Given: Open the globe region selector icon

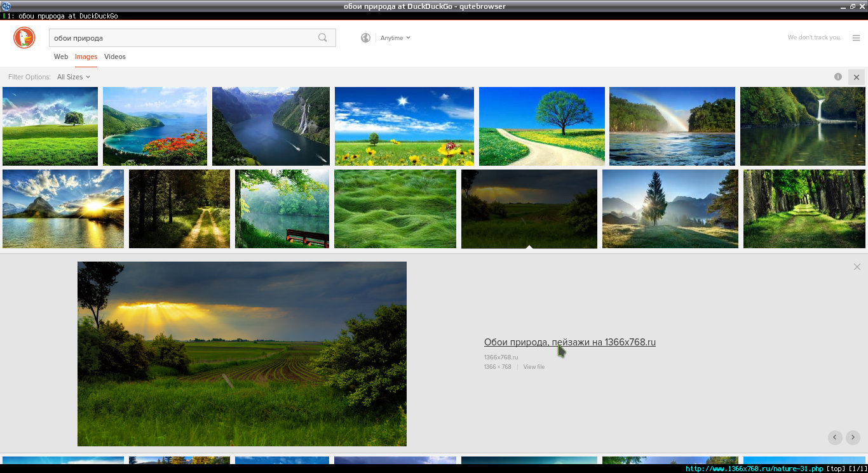Looking at the screenshot, I should coord(365,37).
